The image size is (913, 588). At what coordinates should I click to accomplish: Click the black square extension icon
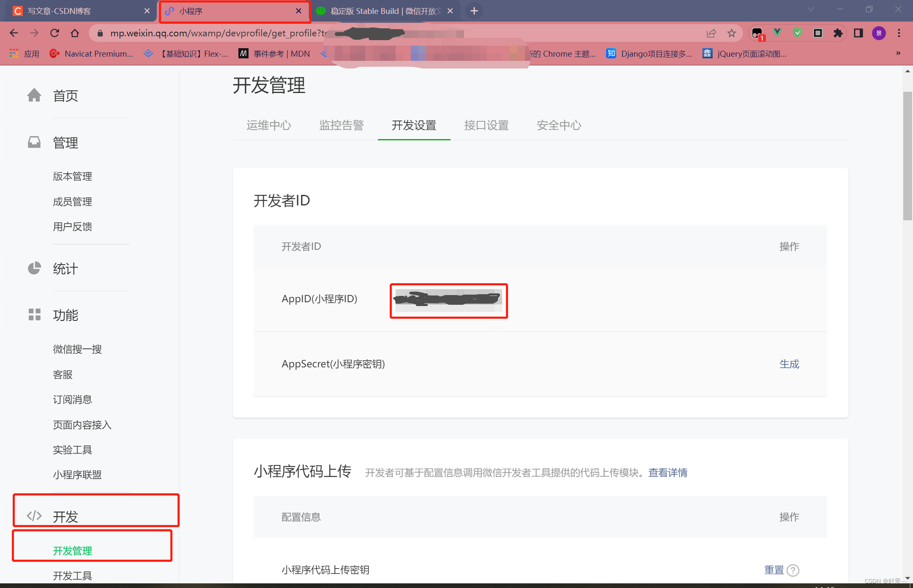tap(818, 33)
